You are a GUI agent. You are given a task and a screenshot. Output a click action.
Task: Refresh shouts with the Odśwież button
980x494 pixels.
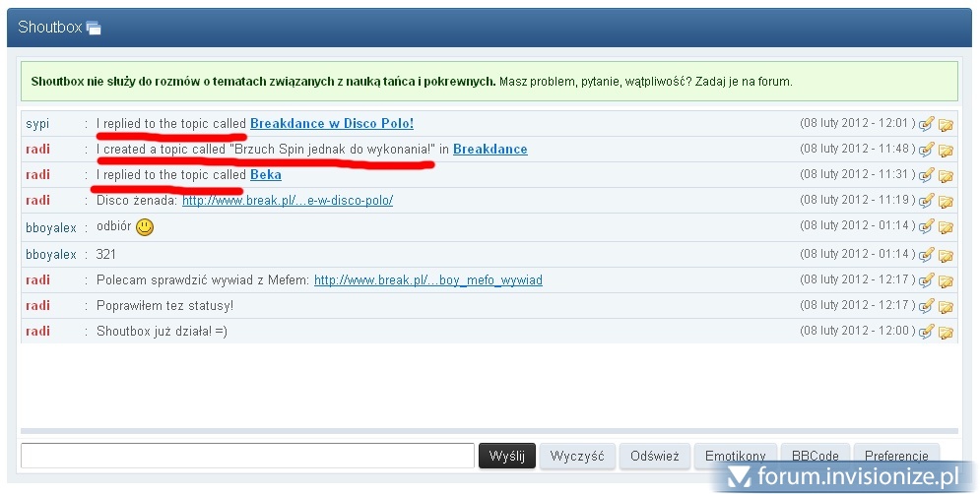pos(655,456)
